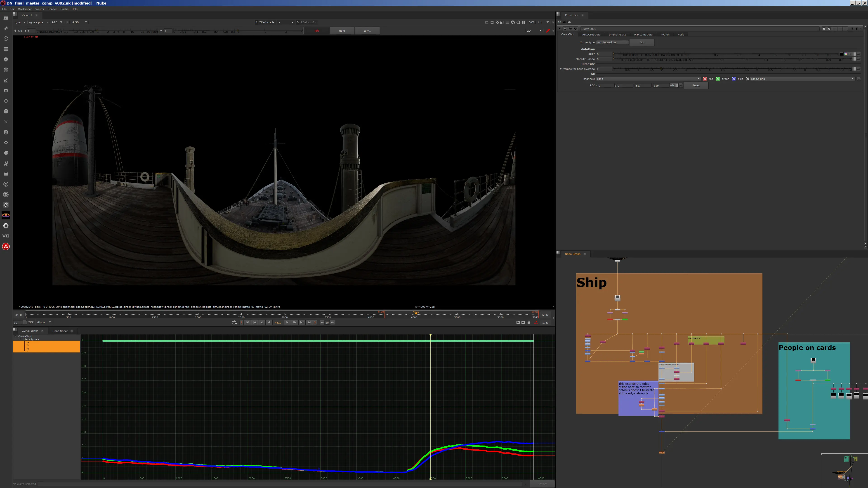This screenshot has height=488, width=868.
Task: Open the Curve Type Avg Intensities dropdown
Action: coord(612,42)
